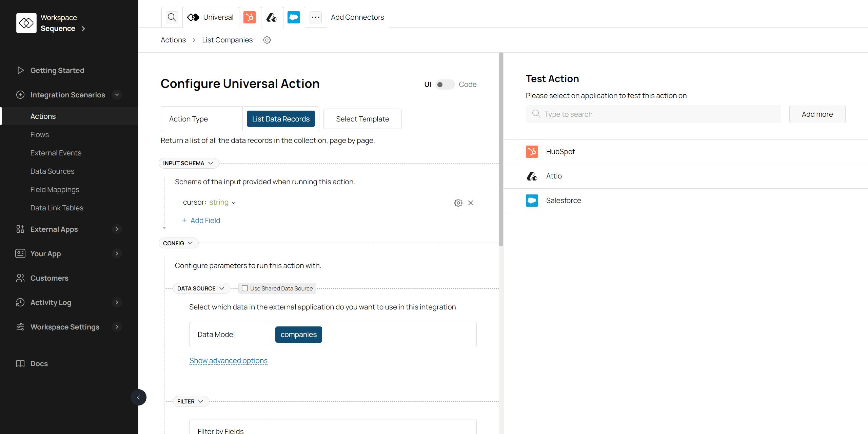
Task: Open List Companies settings gear in breadcrumb
Action: pos(267,40)
